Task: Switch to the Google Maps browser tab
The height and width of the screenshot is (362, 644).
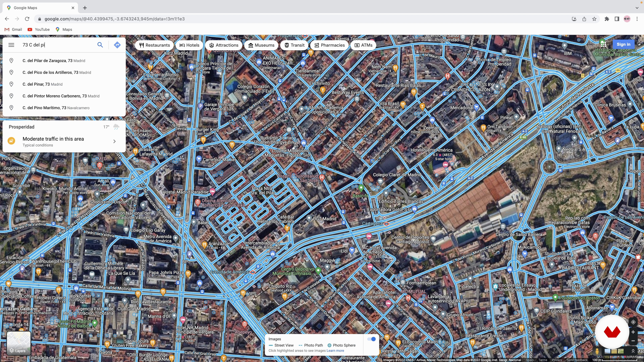Action: pos(40,8)
